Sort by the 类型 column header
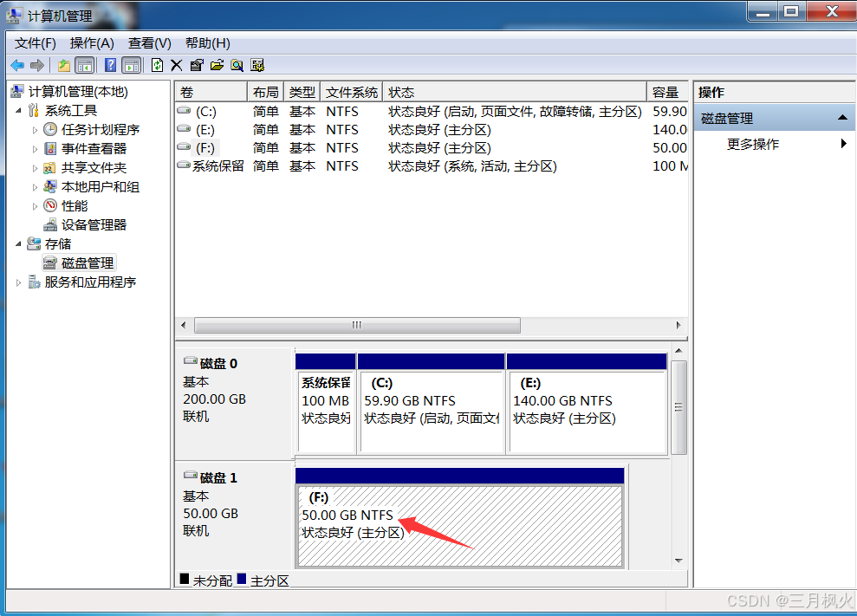 coord(302,93)
